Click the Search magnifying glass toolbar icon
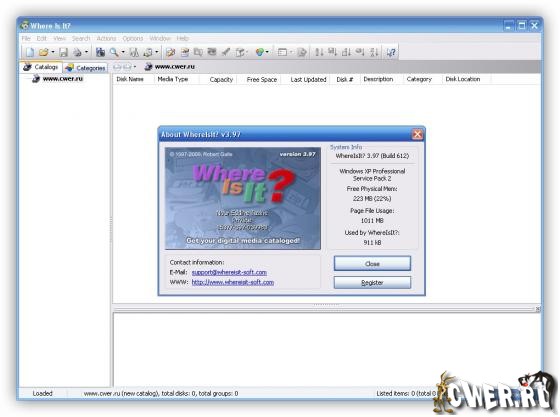The width and height of the screenshot is (560, 417). (114, 52)
